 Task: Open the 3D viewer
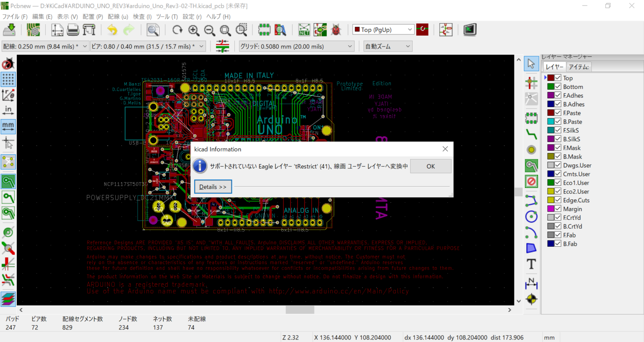pyautogui.click(x=470, y=30)
